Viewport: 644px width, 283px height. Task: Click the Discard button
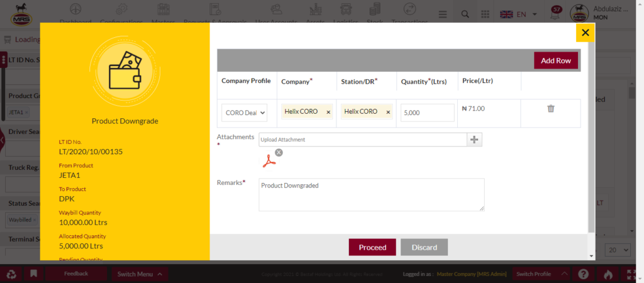(425, 247)
